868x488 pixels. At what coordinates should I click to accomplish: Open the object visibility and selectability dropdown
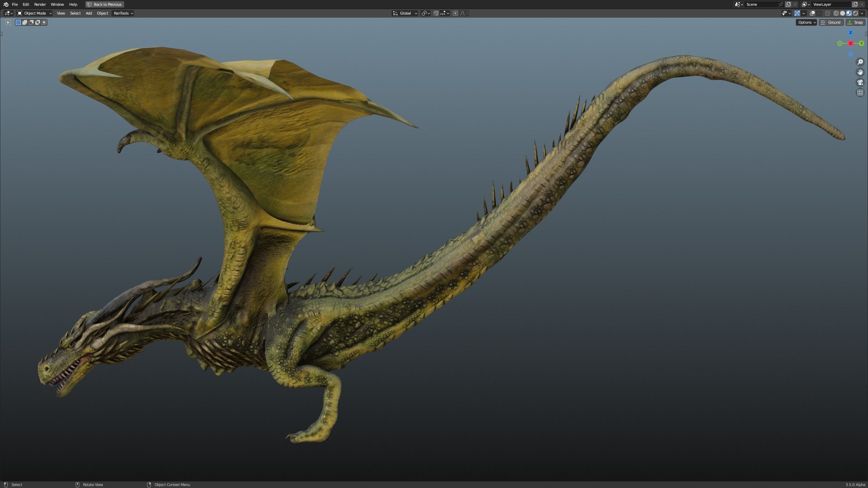(x=787, y=13)
